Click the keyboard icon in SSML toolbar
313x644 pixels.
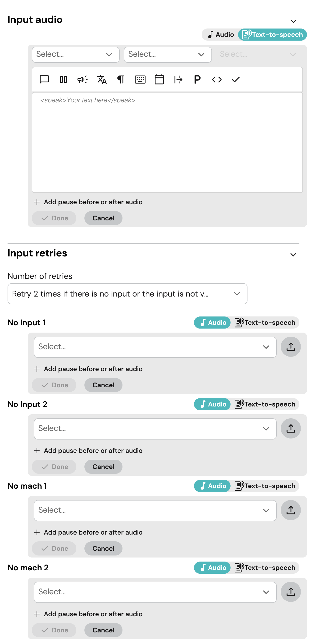click(x=140, y=79)
